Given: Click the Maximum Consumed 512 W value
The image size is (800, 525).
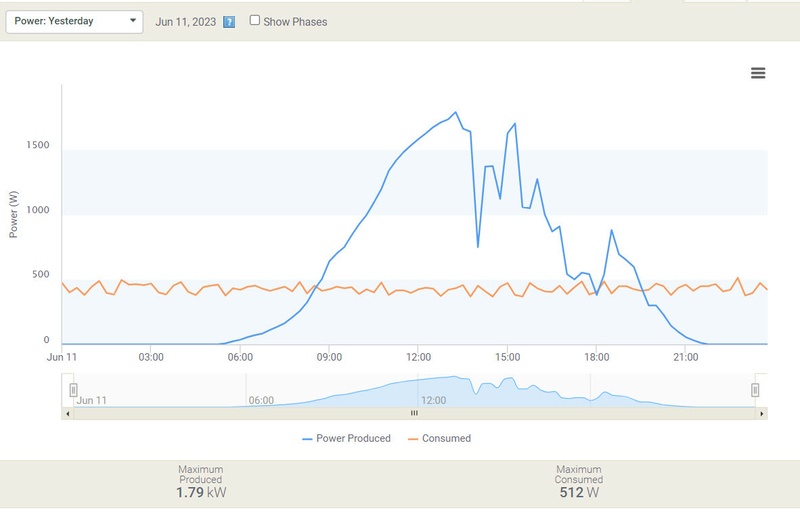Looking at the screenshot, I should (579, 492).
